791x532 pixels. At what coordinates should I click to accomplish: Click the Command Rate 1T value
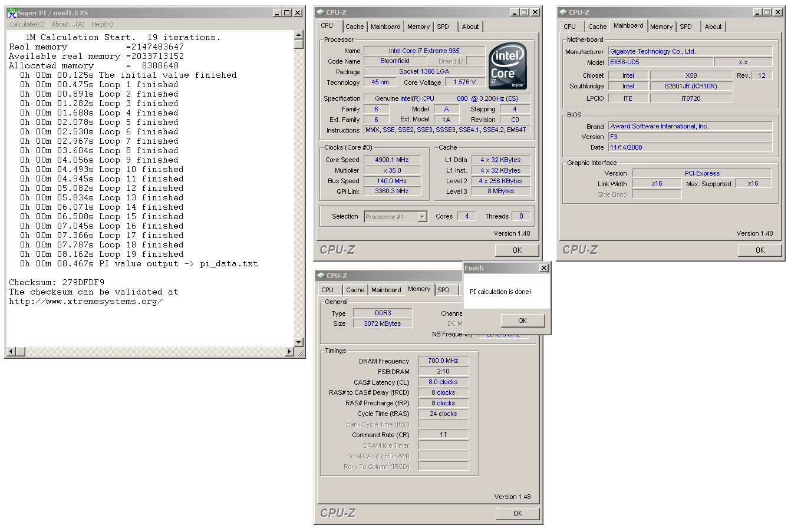(443, 434)
